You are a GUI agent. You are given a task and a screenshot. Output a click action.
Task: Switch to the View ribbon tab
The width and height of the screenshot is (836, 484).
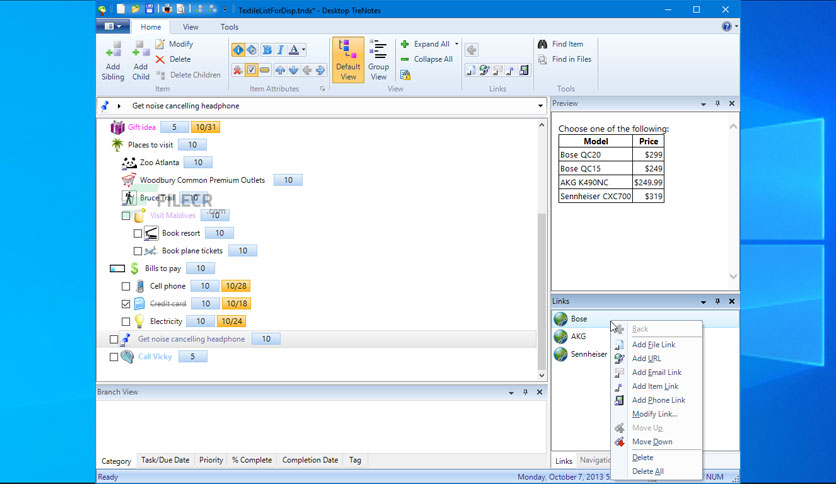(x=190, y=27)
